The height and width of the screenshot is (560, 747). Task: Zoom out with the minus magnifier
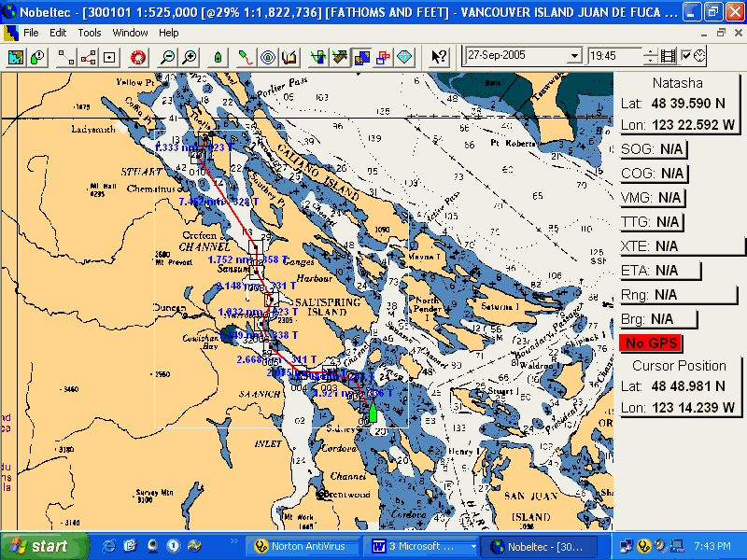pos(167,57)
